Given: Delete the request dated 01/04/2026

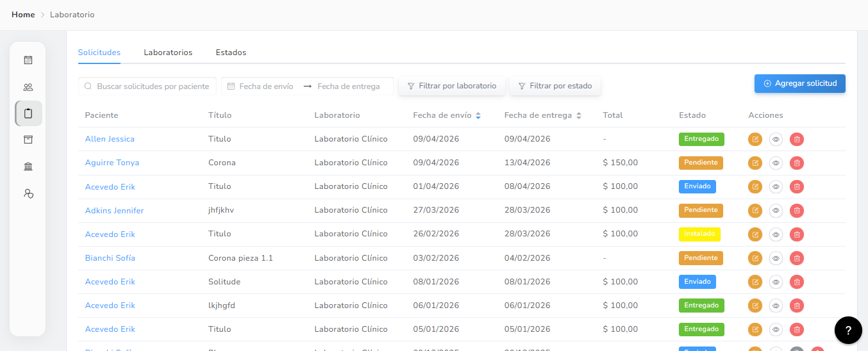Looking at the screenshot, I should [796, 186].
